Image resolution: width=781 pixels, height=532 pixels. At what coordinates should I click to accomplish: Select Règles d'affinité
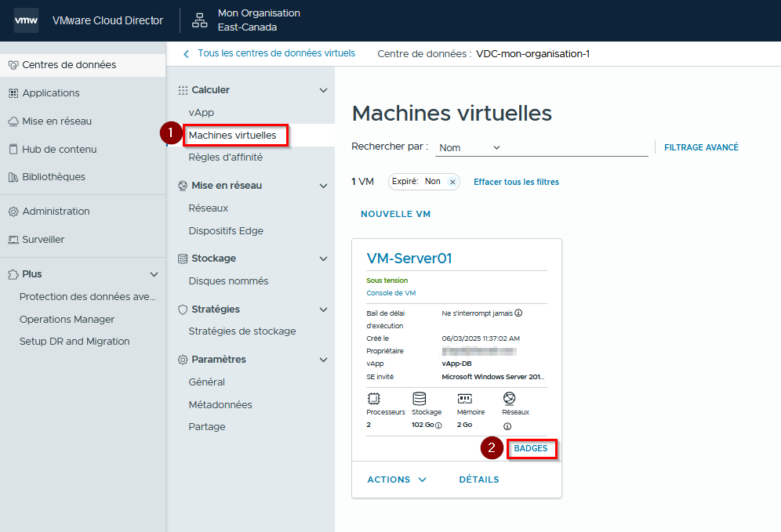point(225,157)
